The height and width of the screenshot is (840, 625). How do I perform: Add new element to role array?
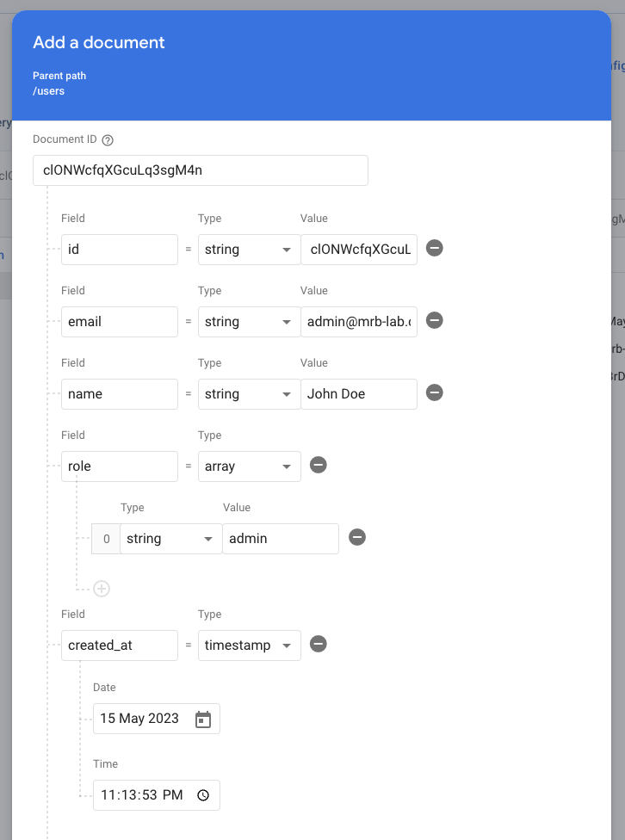pyautogui.click(x=102, y=589)
